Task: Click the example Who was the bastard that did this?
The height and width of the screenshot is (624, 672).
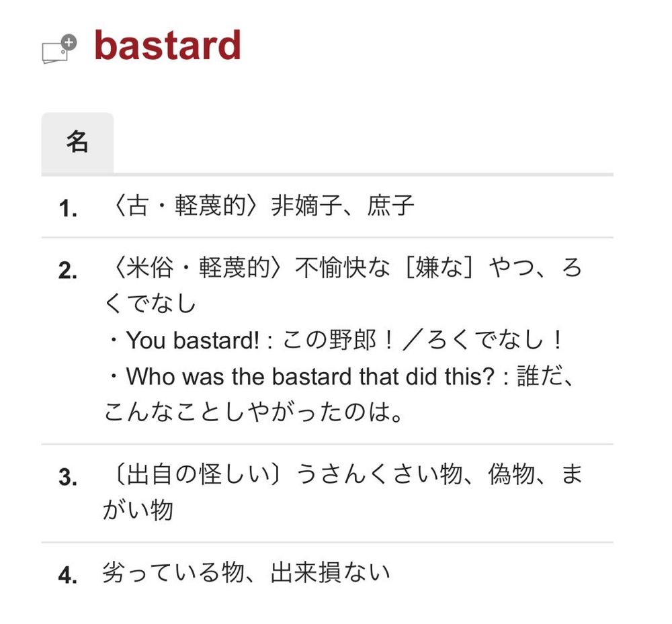Action: point(310,376)
